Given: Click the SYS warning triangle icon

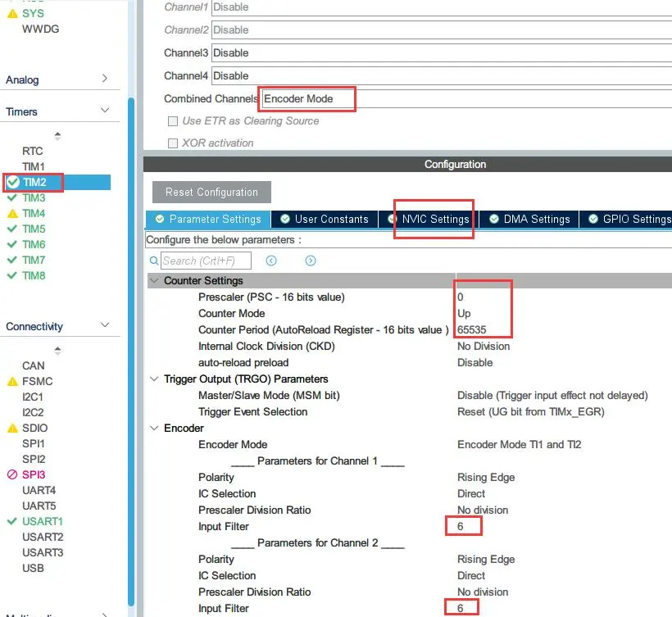Looking at the screenshot, I should click(12, 14).
